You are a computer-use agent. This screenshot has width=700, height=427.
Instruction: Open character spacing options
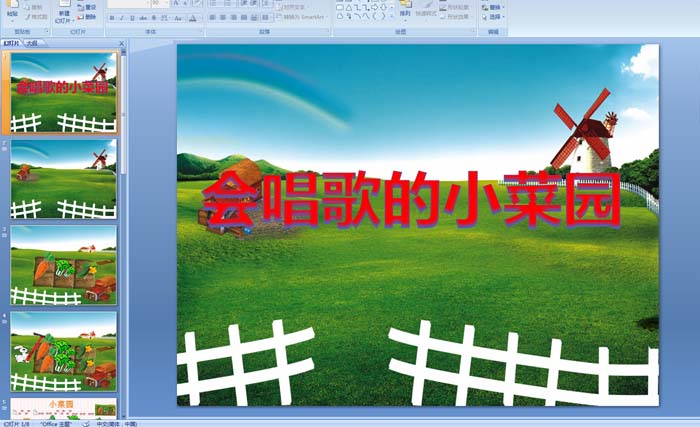point(164,18)
